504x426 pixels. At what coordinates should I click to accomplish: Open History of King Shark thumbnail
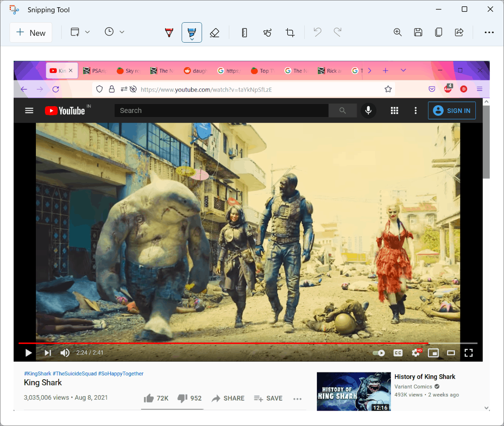coord(354,392)
